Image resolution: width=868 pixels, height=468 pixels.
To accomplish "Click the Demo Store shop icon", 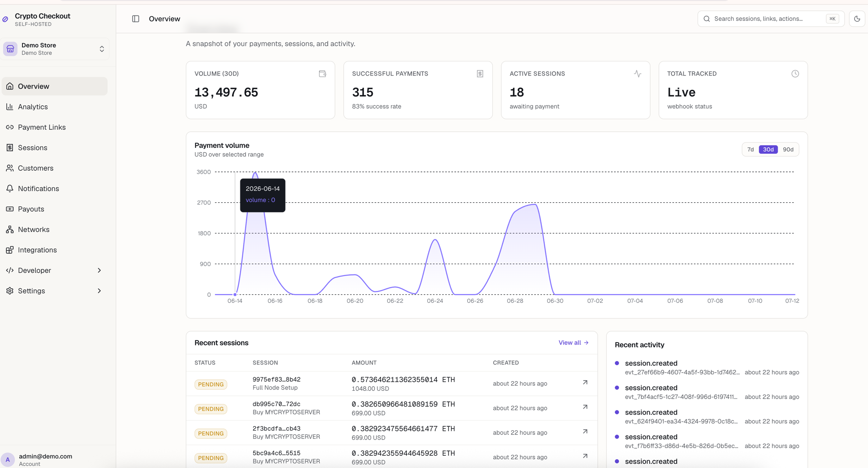I will pyautogui.click(x=10, y=49).
